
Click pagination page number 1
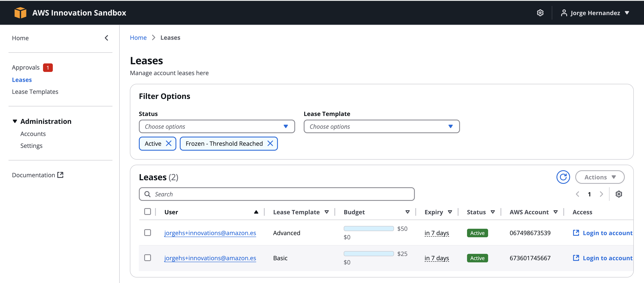click(589, 194)
